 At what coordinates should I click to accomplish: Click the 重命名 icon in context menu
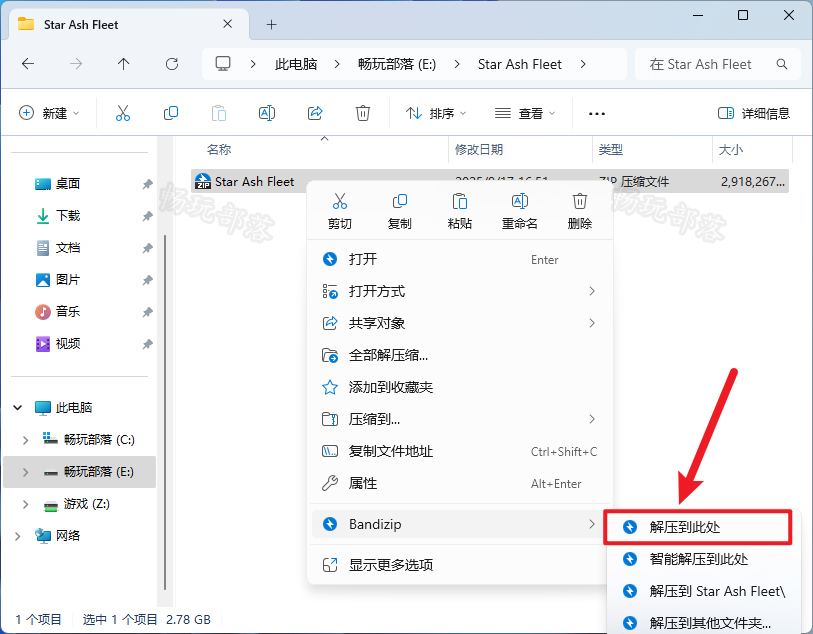520,201
